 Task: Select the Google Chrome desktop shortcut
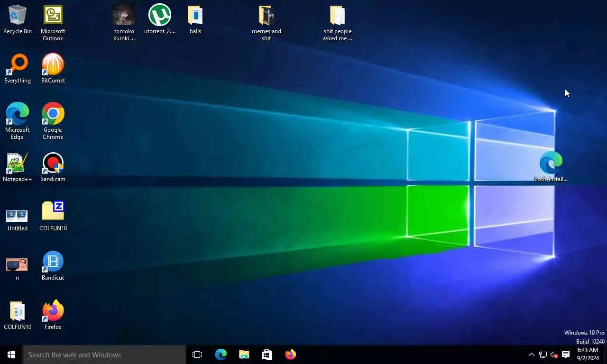(53, 121)
